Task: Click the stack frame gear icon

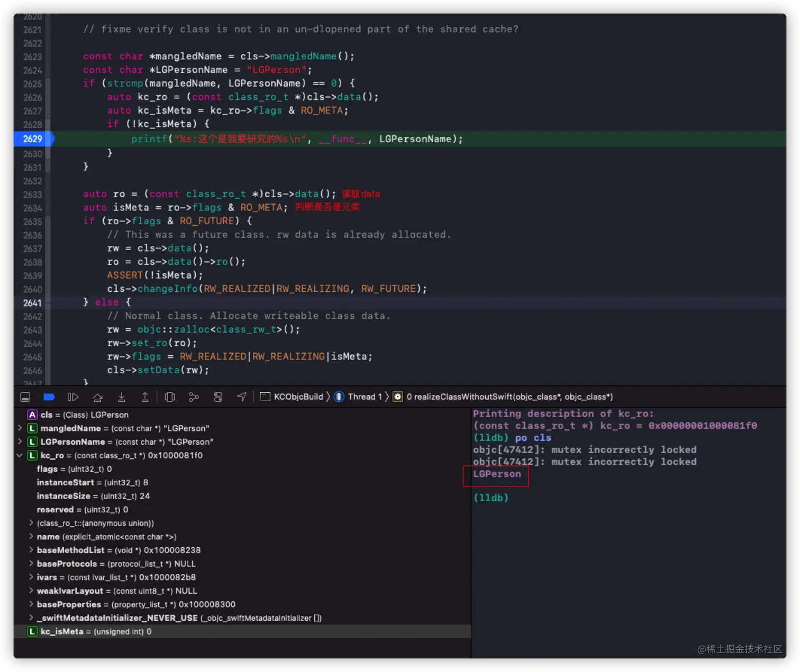Action: point(398,397)
